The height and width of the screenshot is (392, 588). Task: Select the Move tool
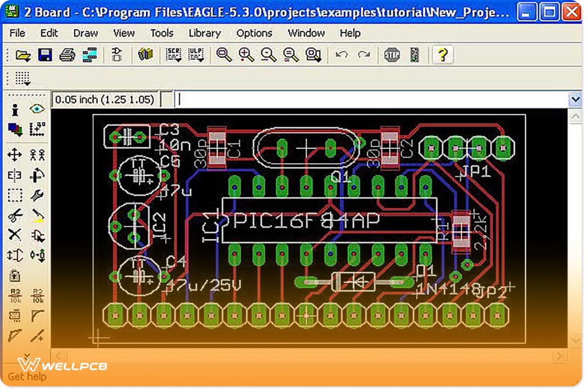[15, 155]
